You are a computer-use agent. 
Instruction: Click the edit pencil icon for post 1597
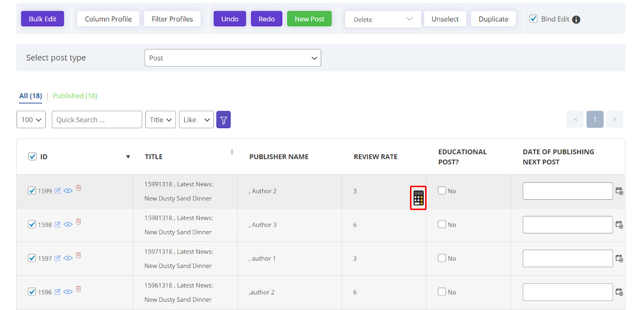57,258
